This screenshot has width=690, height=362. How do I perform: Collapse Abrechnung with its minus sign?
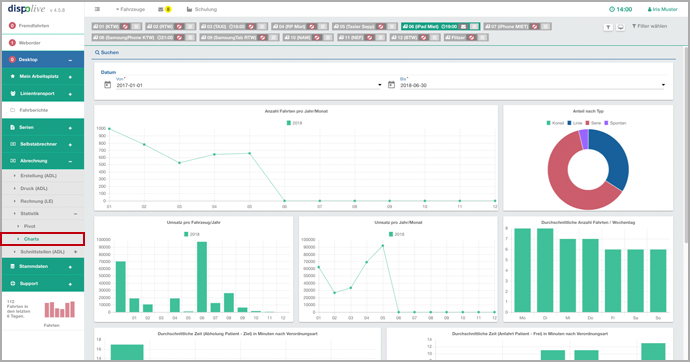(x=70, y=161)
